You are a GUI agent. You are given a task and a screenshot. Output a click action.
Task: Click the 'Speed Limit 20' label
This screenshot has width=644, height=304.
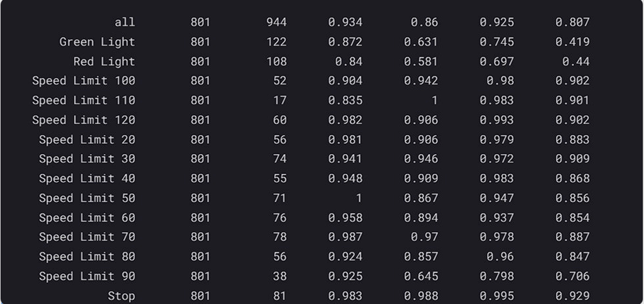(87, 139)
